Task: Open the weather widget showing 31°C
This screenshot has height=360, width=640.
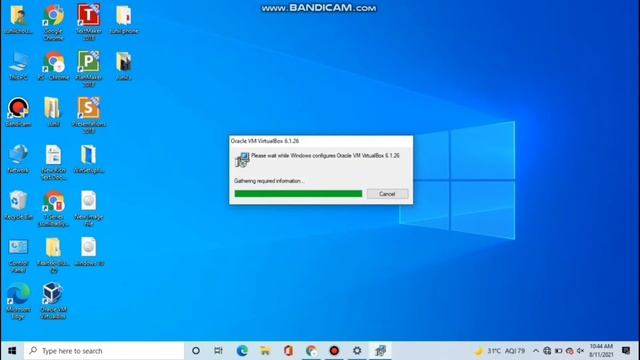Action: pyautogui.click(x=500, y=351)
